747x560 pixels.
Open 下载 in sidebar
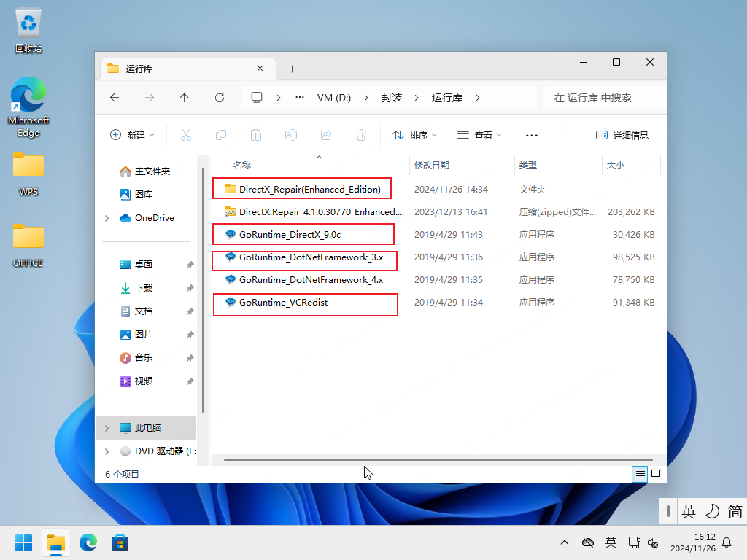click(x=136, y=287)
